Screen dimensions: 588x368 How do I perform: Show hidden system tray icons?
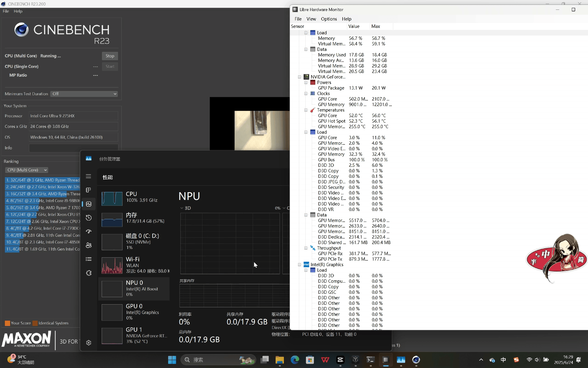tap(481, 360)
